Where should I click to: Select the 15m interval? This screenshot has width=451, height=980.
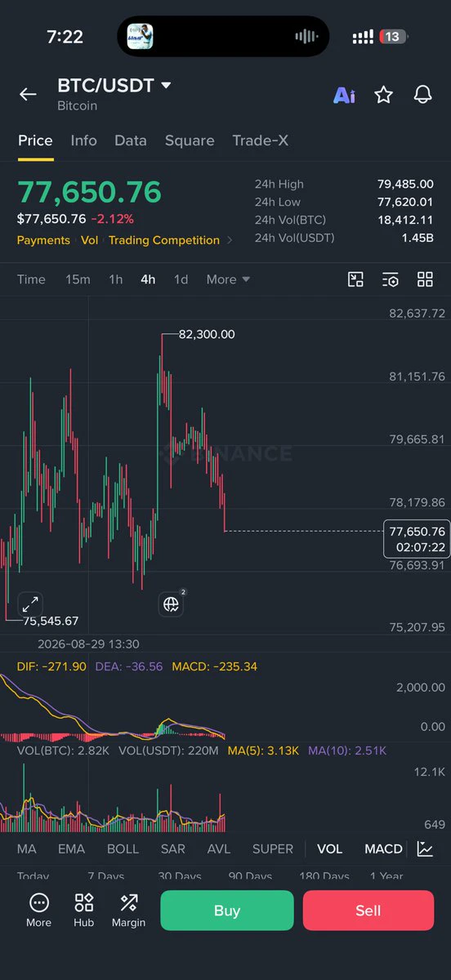pyautogui.click(x=78, y=279)
